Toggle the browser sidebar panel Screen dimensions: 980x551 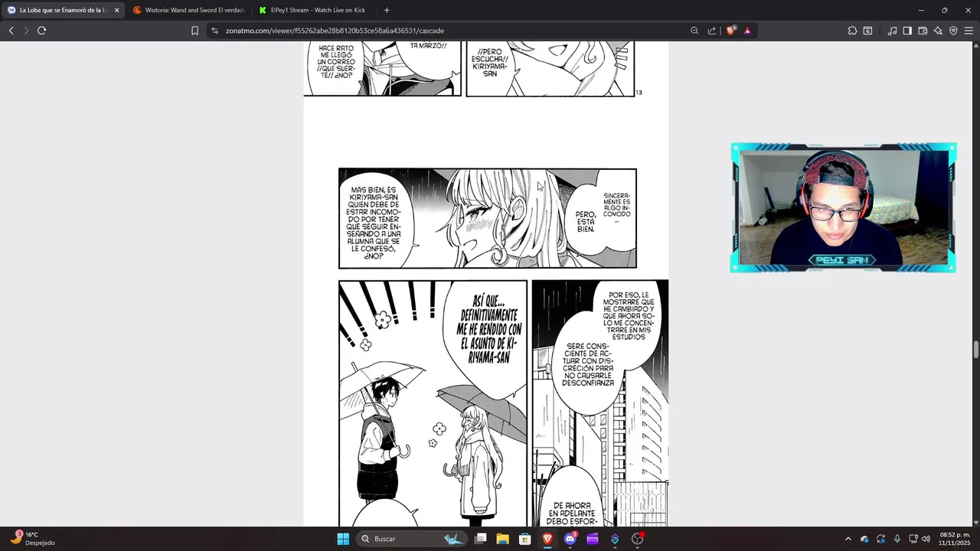907,31
